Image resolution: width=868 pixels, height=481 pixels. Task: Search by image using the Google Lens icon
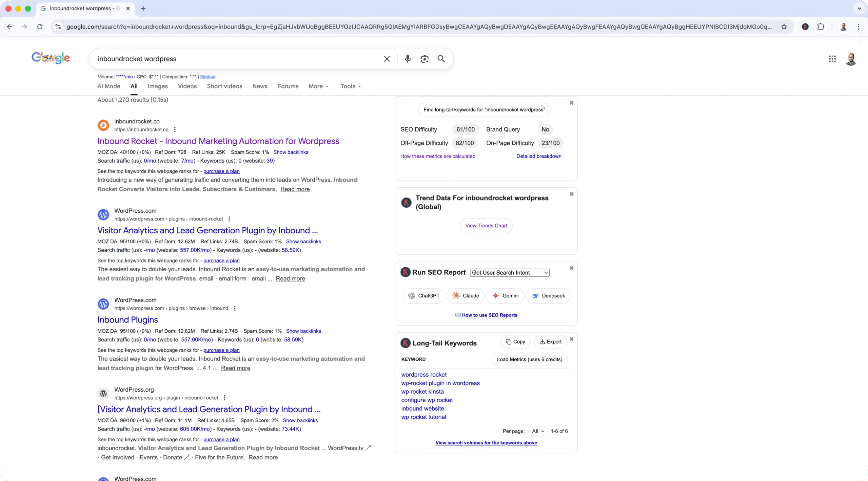424,59
